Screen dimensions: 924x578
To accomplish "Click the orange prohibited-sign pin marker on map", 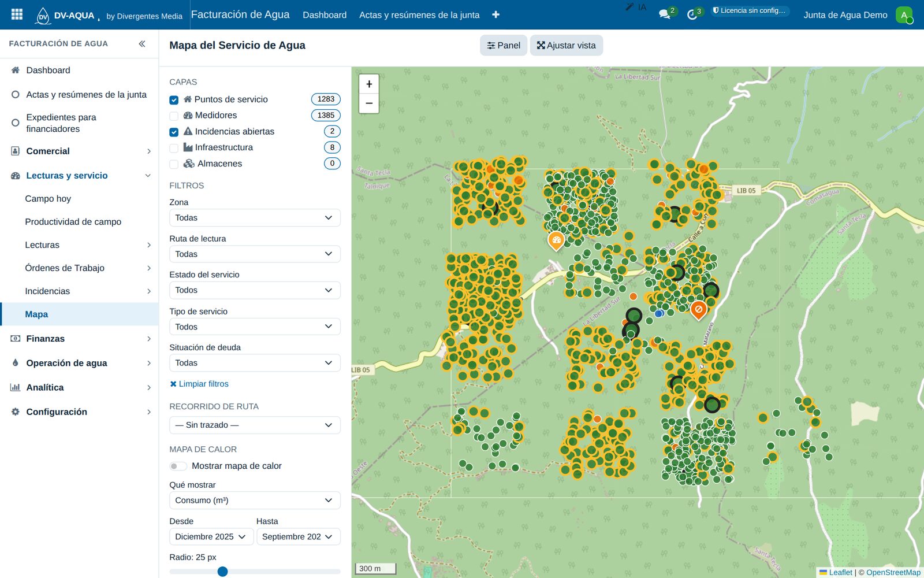I will (x=698, y=310).
